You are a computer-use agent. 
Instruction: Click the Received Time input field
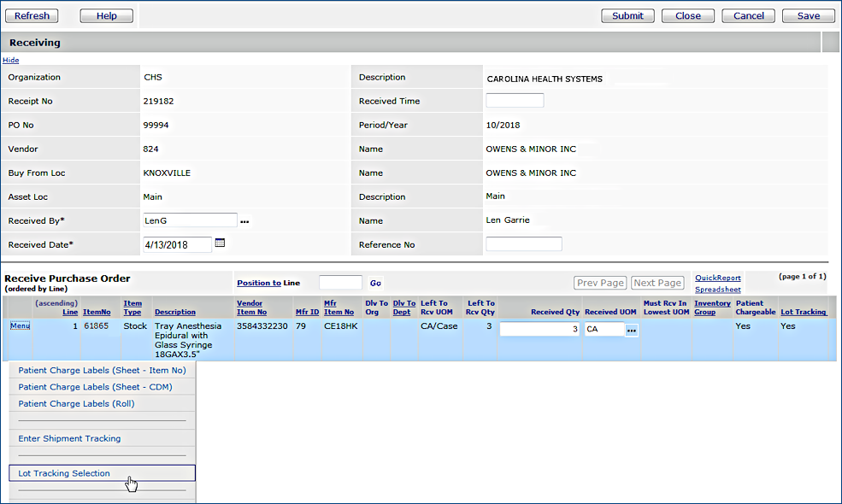coord(515,101)
